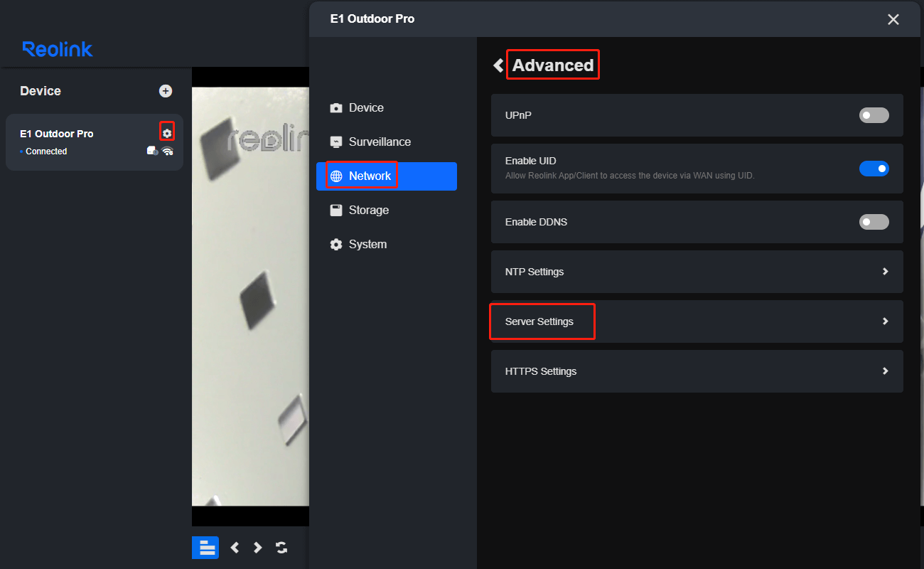Viewport: 924px width, 569px height.
Task: Click the Connected status text
Action: [x=46, y=151]
